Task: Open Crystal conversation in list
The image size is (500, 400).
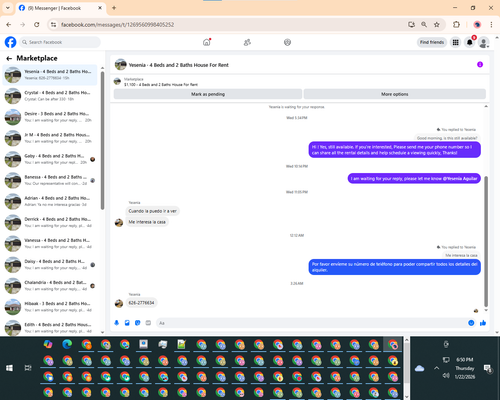Action: [x=50, y=96]
